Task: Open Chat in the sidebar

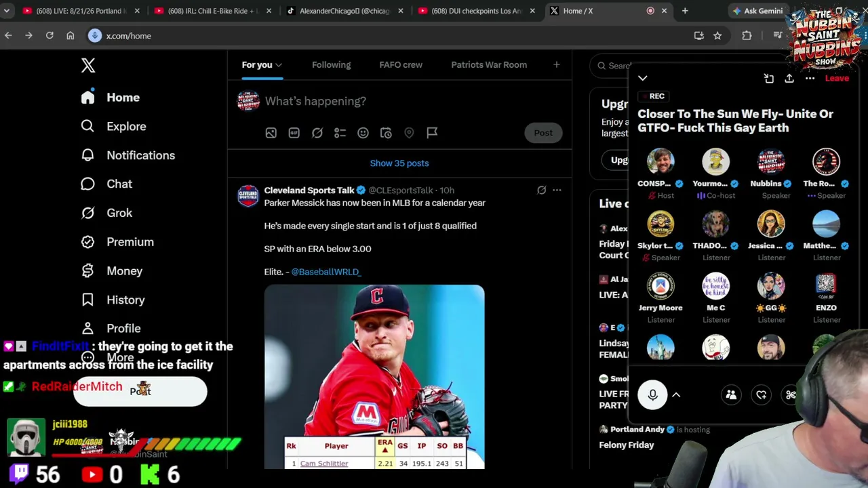Action: coord(106,184)
